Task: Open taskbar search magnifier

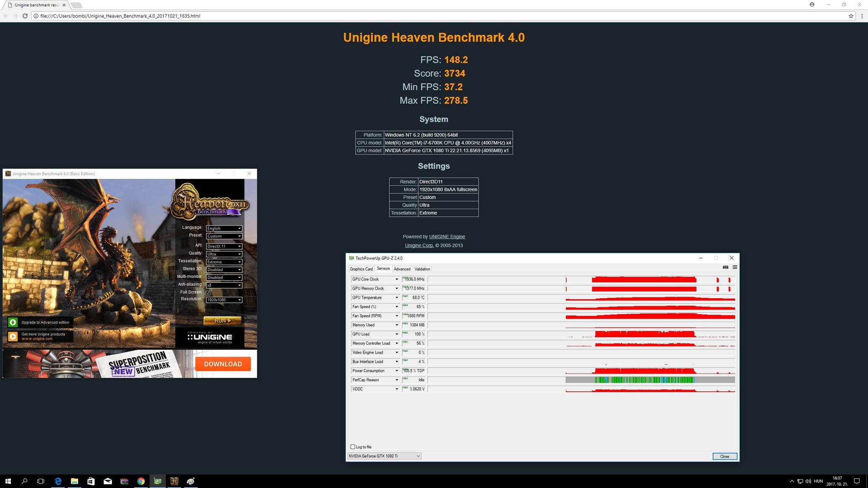Action: [x=24, y=481]
